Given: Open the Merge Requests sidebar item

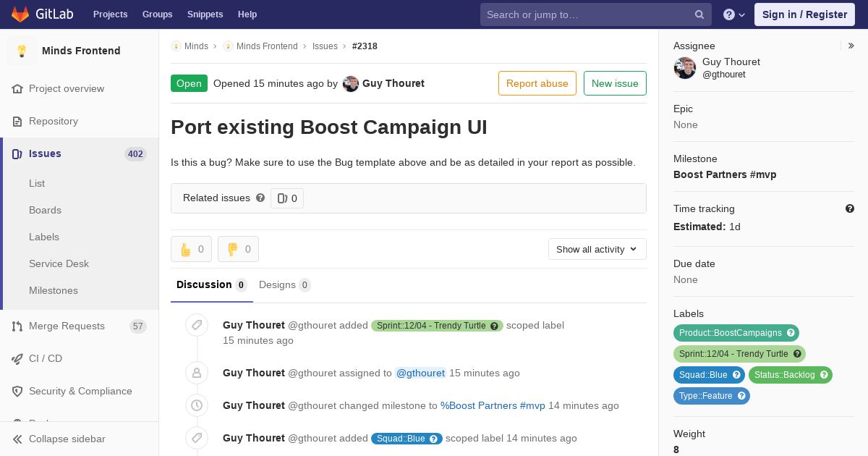Looking at the screenshot, I should click(x=67, y=326).
